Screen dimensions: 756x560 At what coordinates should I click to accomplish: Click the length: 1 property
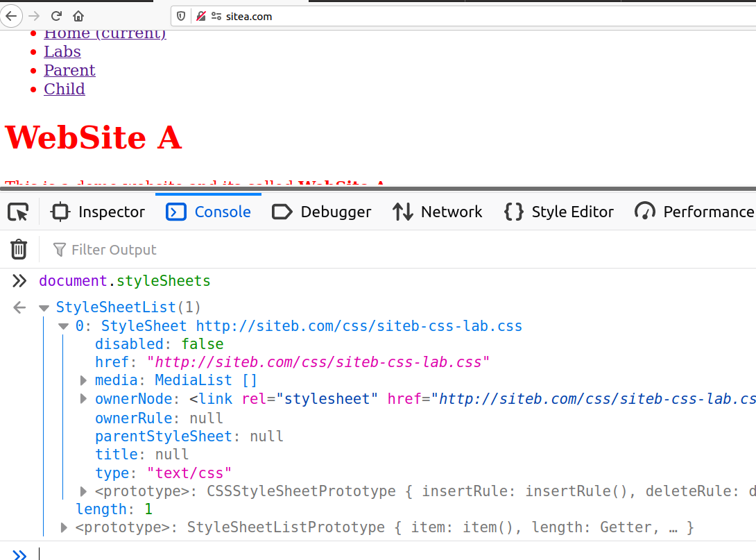(114, 509)
